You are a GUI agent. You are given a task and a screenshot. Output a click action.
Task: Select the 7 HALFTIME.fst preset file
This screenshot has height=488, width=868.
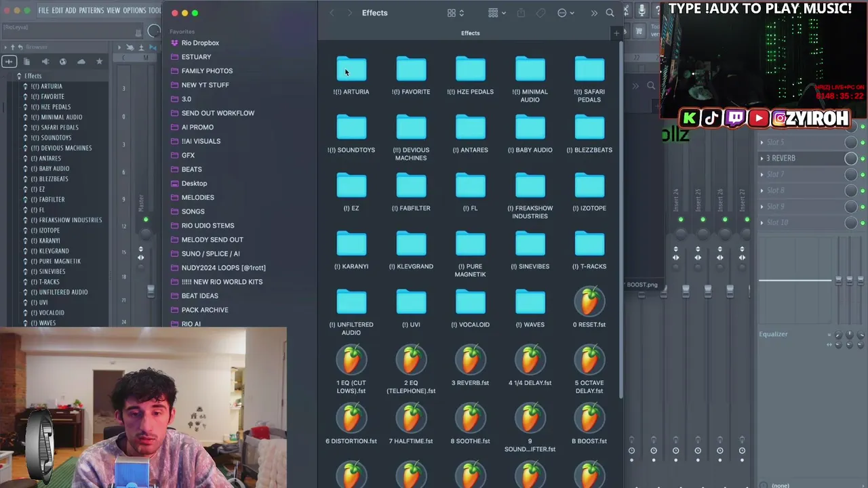pos(411,419)
